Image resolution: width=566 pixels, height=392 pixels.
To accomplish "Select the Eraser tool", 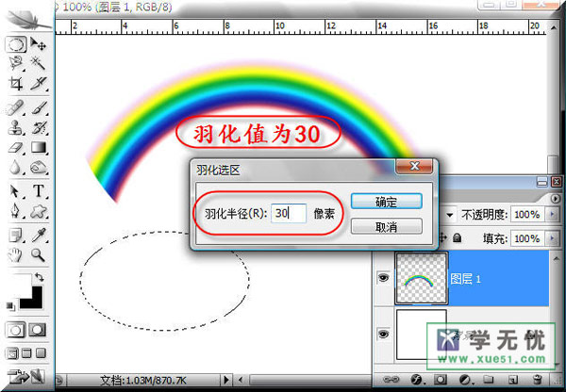I will pos(15,148).
